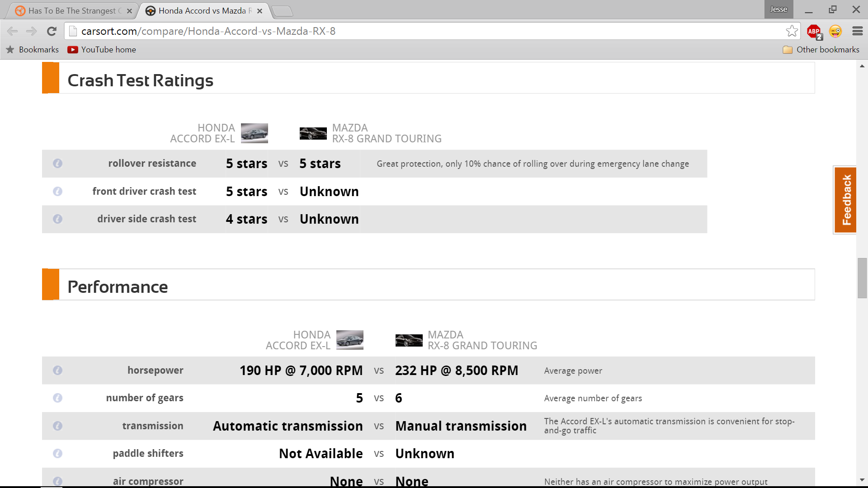Click MAZDA RX-8 GRAND TOURING heading in Crash Test

387,133
